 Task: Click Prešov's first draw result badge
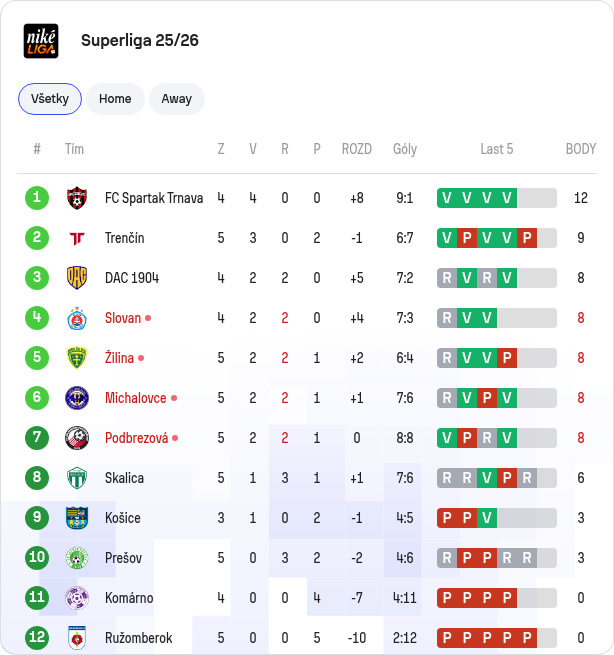[x=447, y=558]
